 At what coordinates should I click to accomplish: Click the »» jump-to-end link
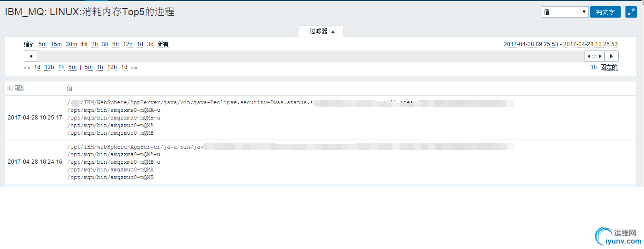click(134, 67)
